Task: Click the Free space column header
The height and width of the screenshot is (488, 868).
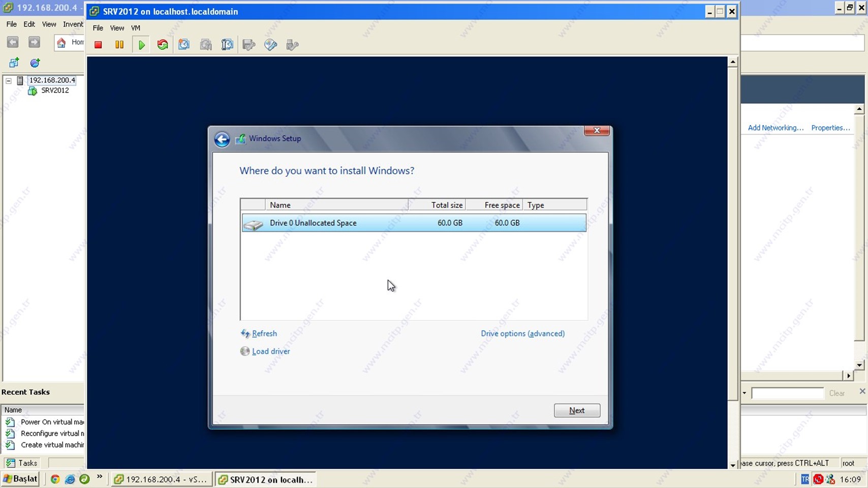Action: click(494, 205)
